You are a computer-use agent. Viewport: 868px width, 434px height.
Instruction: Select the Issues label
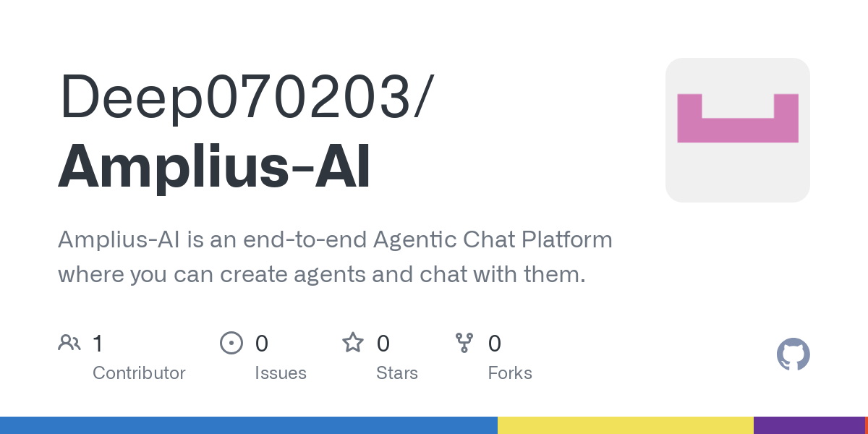tap(281, 373)
